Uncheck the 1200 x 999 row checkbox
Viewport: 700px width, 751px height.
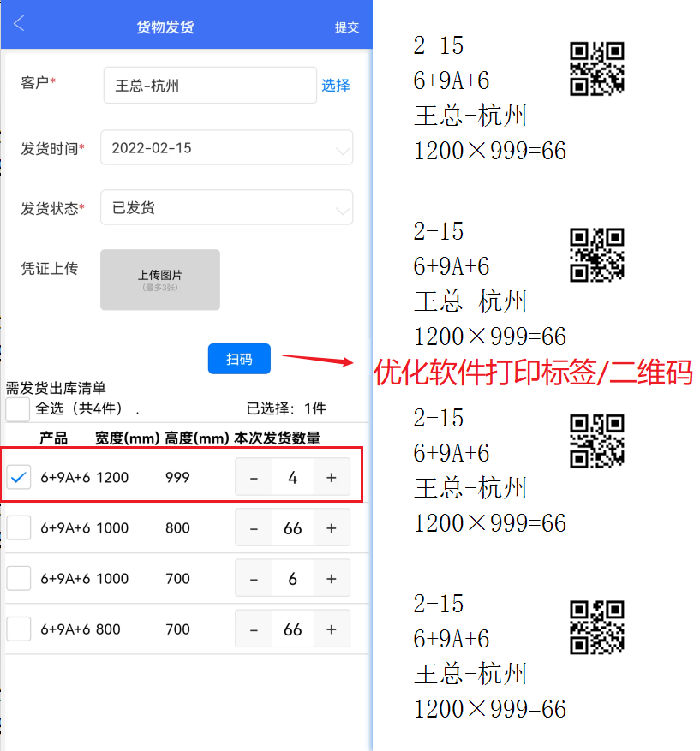(x=19, y=477)
